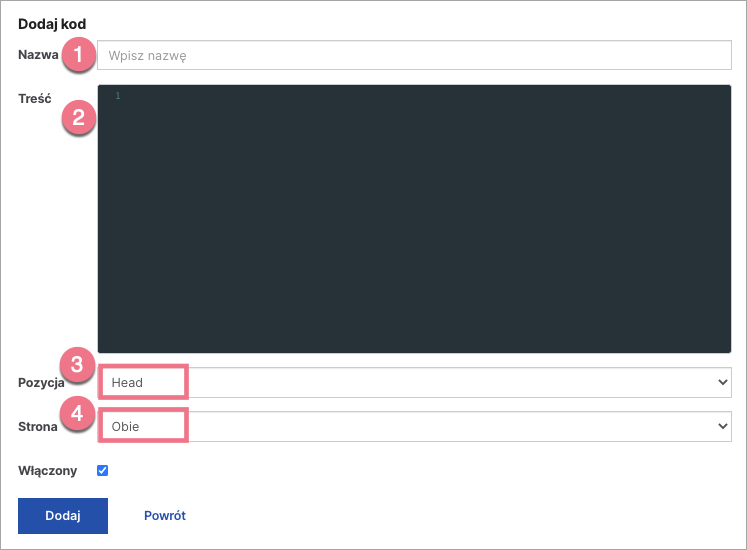Click the numbered badge 3 marker

[79, 365]
